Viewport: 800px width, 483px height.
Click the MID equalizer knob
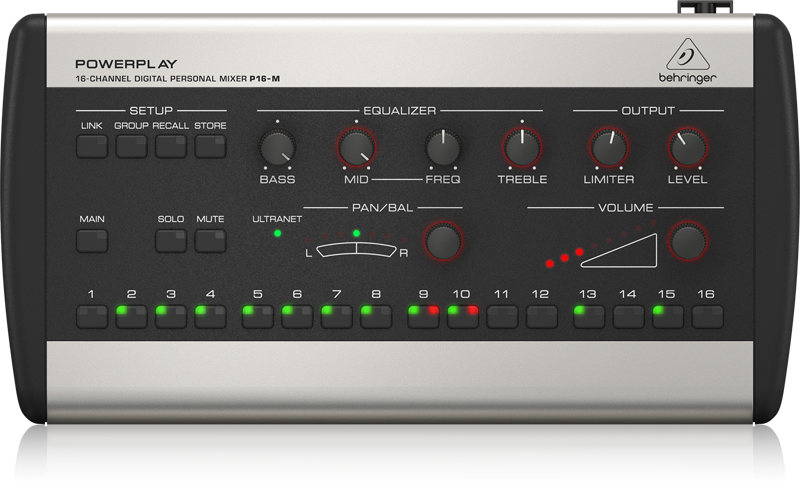pos(356,148)
